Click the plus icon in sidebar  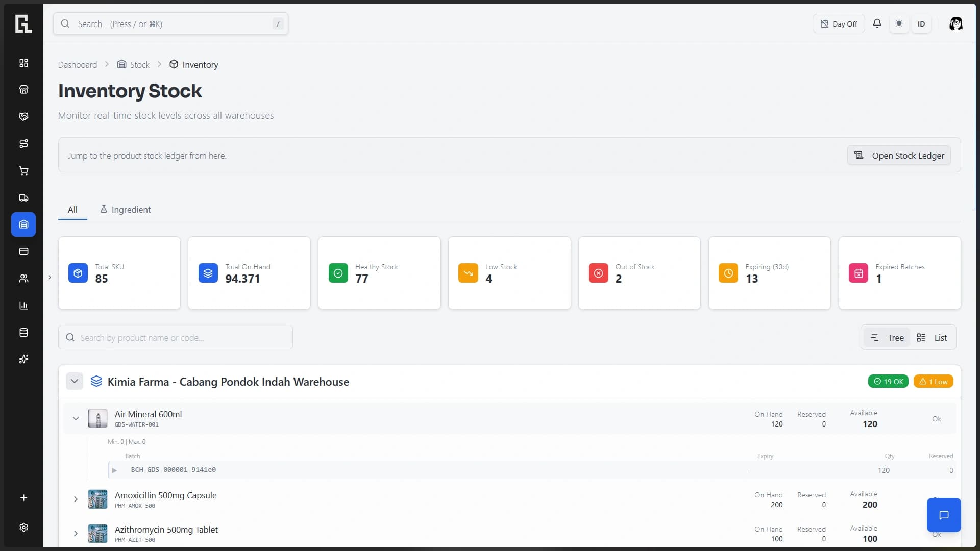coord(23,498)
